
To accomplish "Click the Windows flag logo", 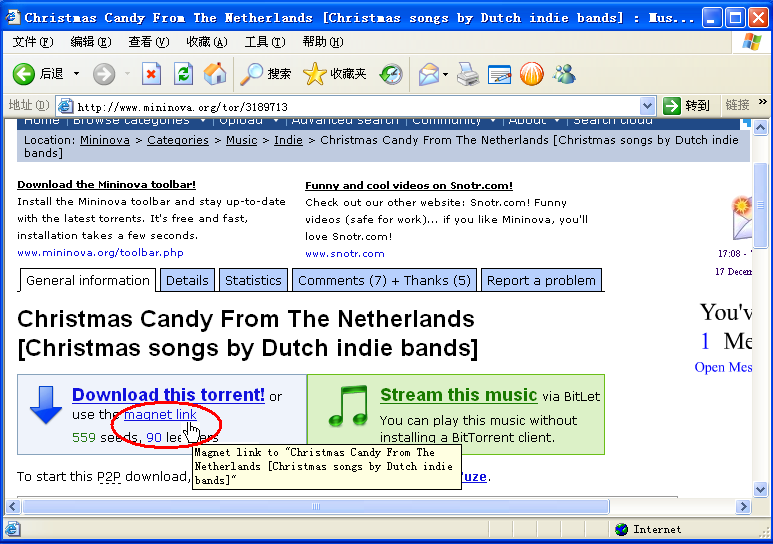I will pyautogui.click(x=752, y=42).
